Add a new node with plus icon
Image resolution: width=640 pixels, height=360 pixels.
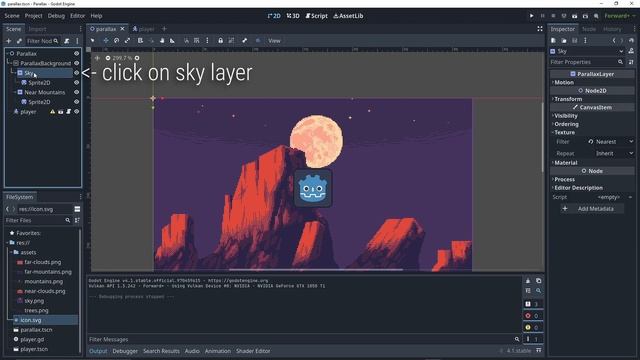point(9,41)
